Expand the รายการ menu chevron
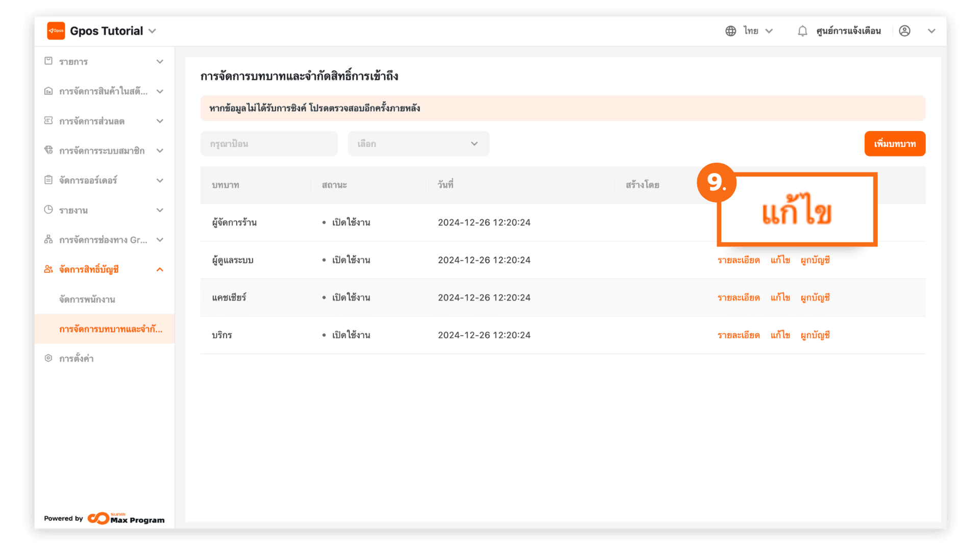The image size is (980, 551). 160,62
